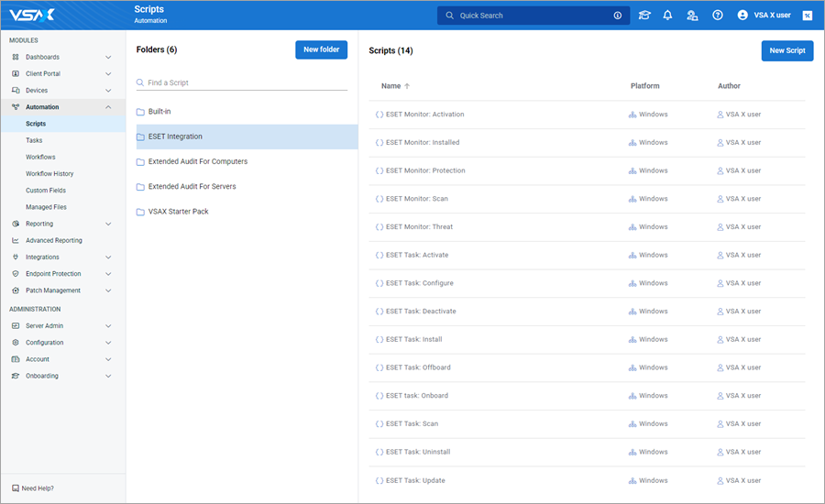Click script icon beside ESET Monitor: Activation
Screen dimensions: 825x504
[379, 115]
